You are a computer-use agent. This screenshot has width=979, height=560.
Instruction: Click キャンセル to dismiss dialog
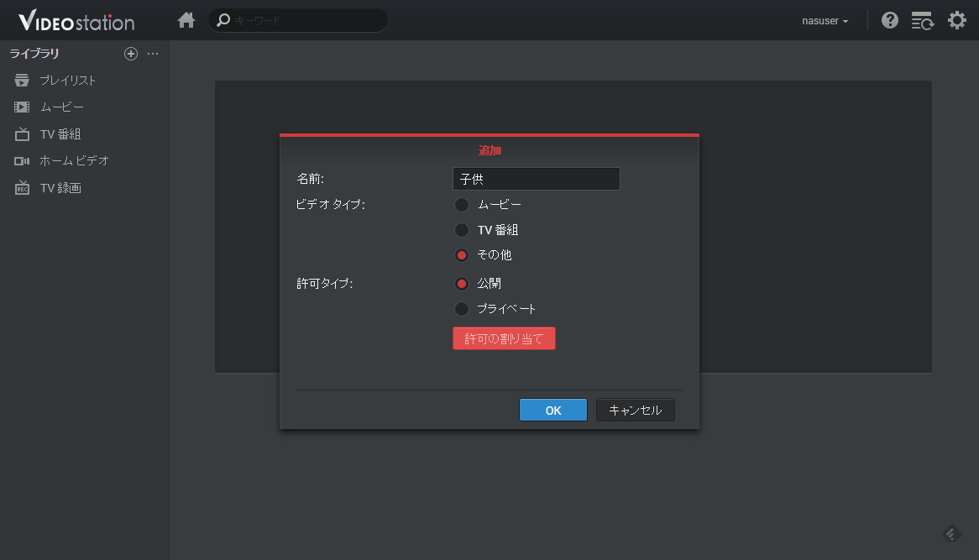[x=635, y=411]
